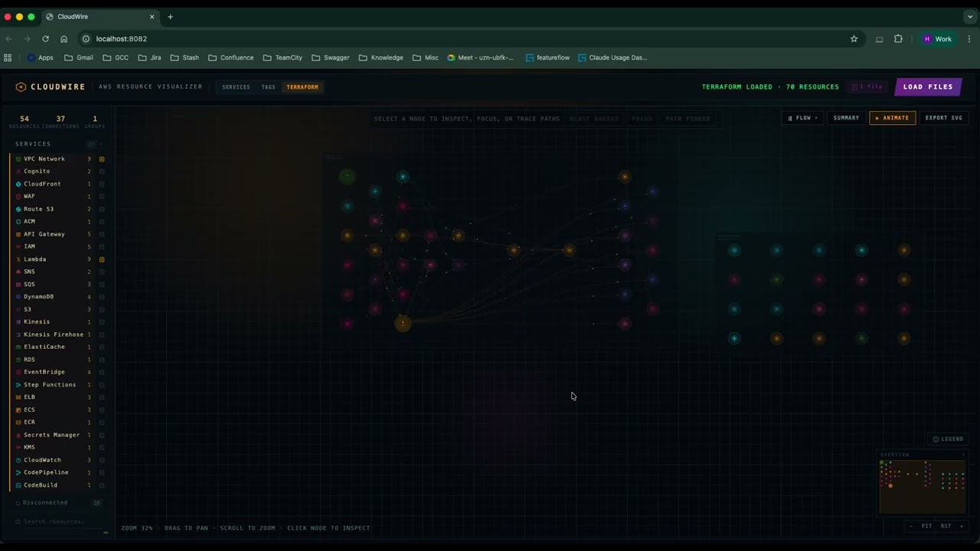
Task: Click the CloudWatch service icon
Action: [18, 460]
